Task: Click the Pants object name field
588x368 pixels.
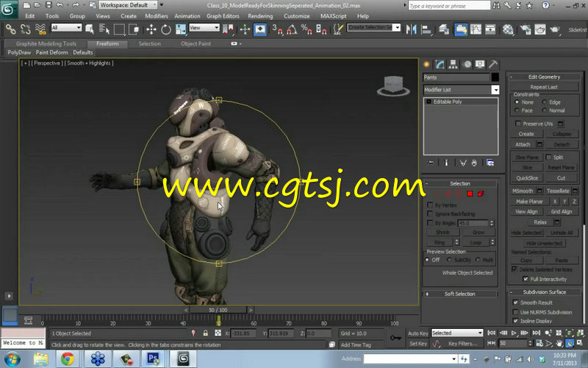Action: 456,77
